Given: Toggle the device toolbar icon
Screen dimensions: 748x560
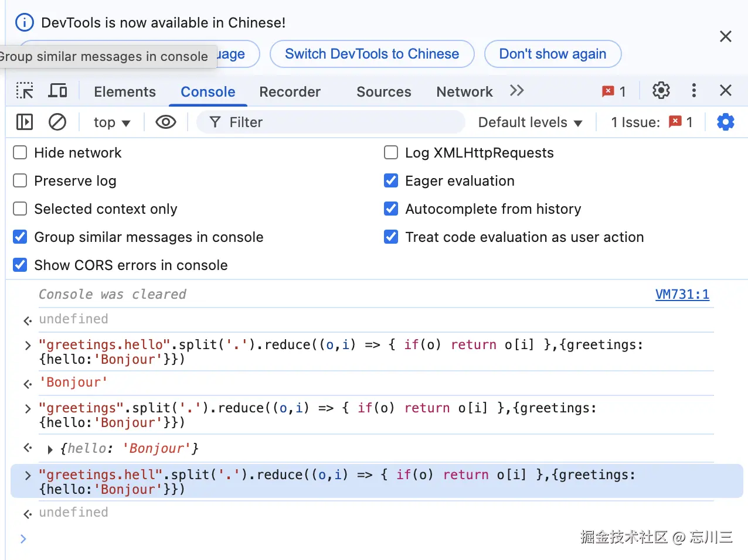Looking at the screenshot, I should pyautogui.click(x=57, y=91).
